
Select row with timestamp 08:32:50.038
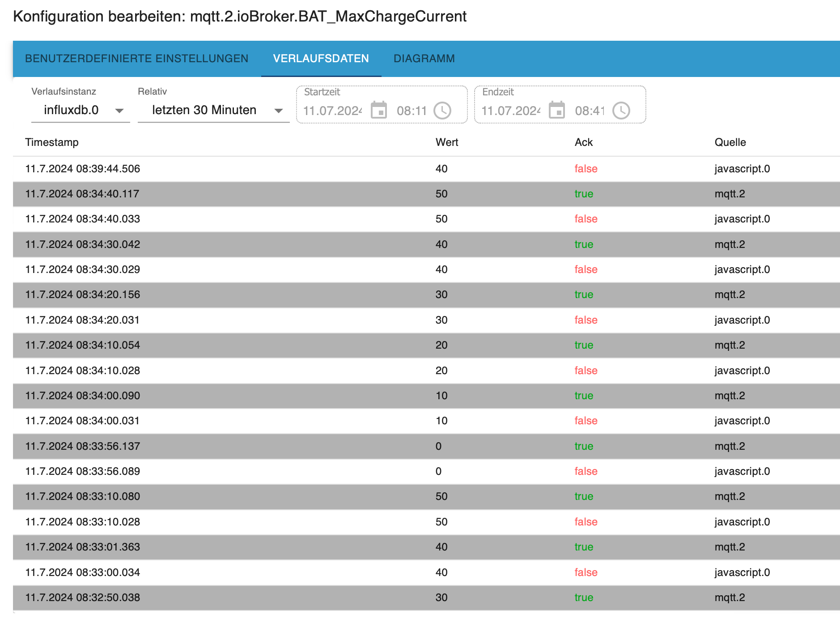(426, 597)
